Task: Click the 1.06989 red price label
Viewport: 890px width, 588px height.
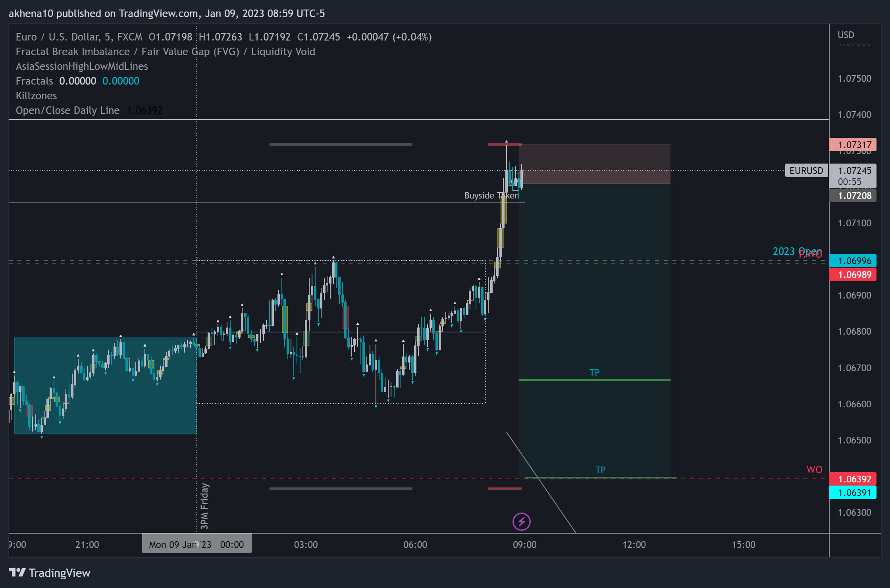Action: [x=853, y=275]
